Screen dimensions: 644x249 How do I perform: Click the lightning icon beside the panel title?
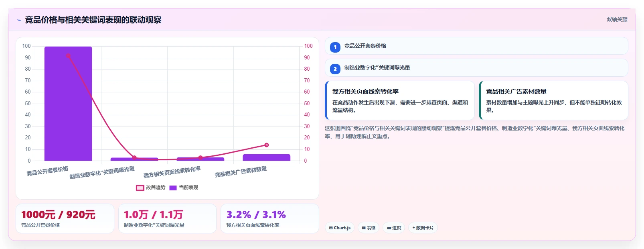19,20
